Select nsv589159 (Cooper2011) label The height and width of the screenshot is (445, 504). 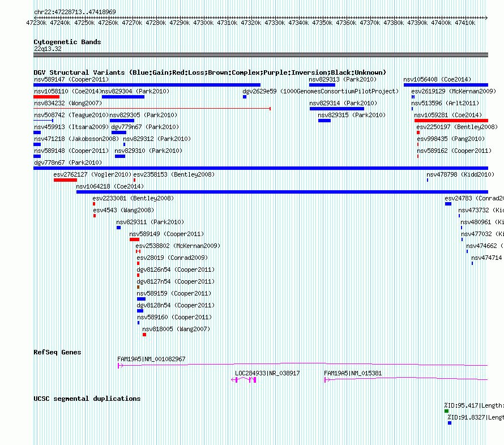(x=174, y=293)
